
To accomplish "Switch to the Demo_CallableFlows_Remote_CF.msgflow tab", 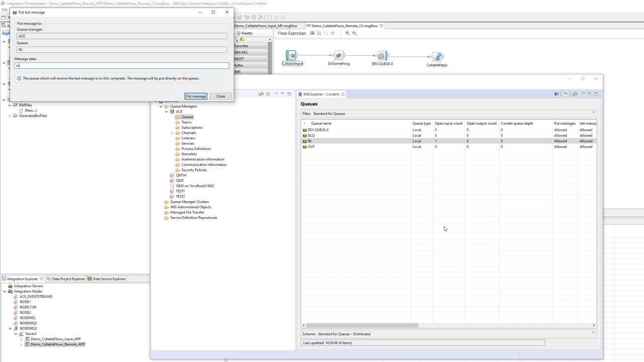I will coord(344,26).
